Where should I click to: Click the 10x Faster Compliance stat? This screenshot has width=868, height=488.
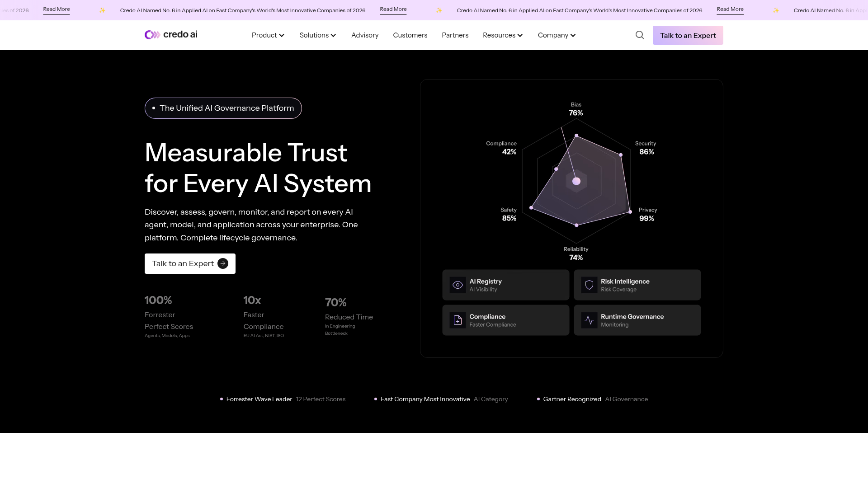coord(264,316)
